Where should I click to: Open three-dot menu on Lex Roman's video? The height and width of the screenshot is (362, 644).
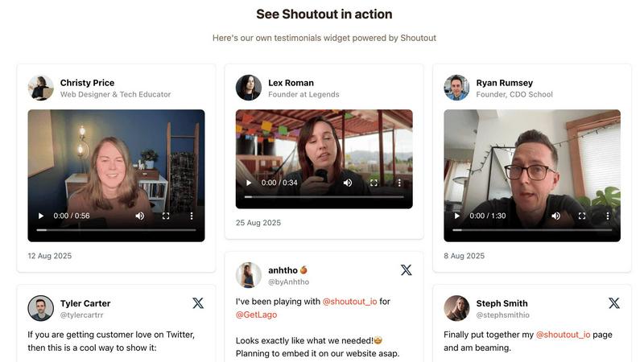399,183
